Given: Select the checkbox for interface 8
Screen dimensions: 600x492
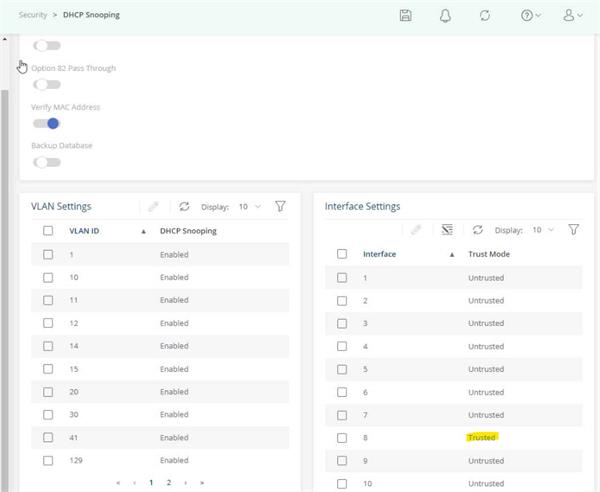Looking at the screenshot, I should pyautogui.click(x=342, y=438).
